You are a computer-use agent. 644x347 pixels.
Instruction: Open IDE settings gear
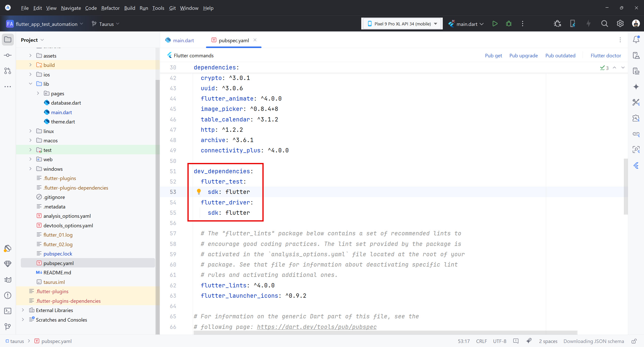pyautogui.click(x=620, y=24)
